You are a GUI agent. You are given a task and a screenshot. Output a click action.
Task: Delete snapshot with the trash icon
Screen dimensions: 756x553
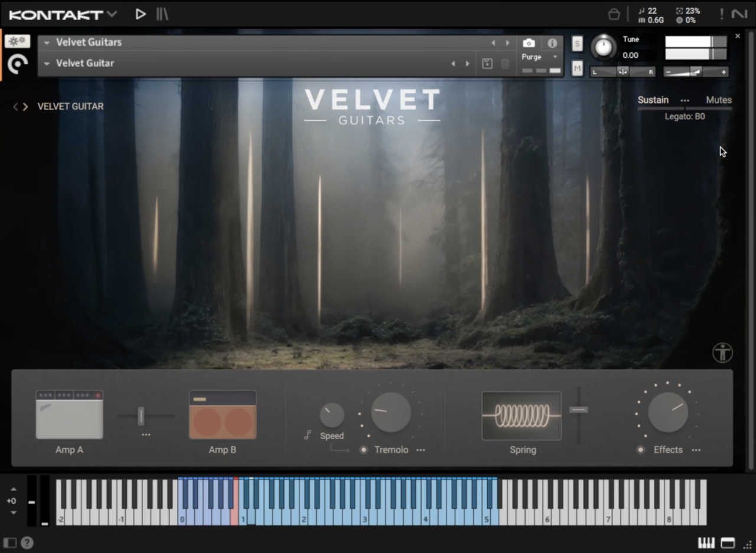[505, 64]
